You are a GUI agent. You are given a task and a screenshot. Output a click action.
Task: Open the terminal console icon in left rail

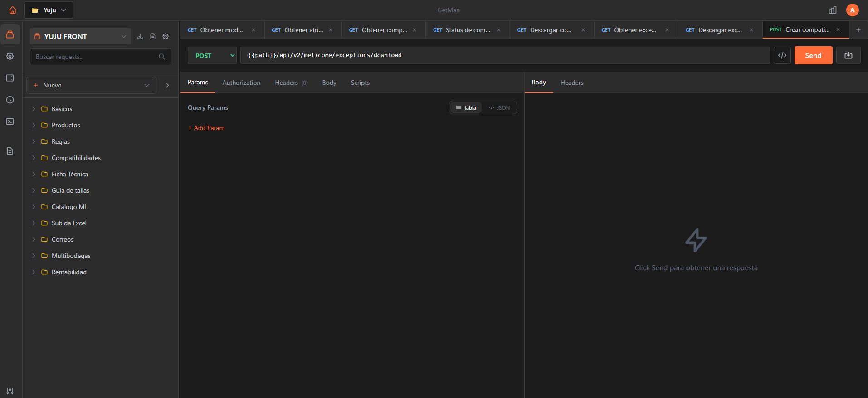coord(10,121)
